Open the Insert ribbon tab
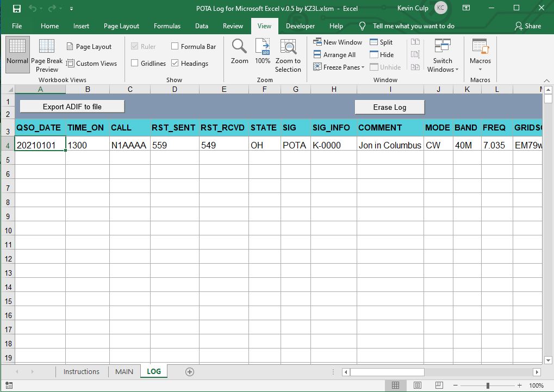 [x=81, y=26]
